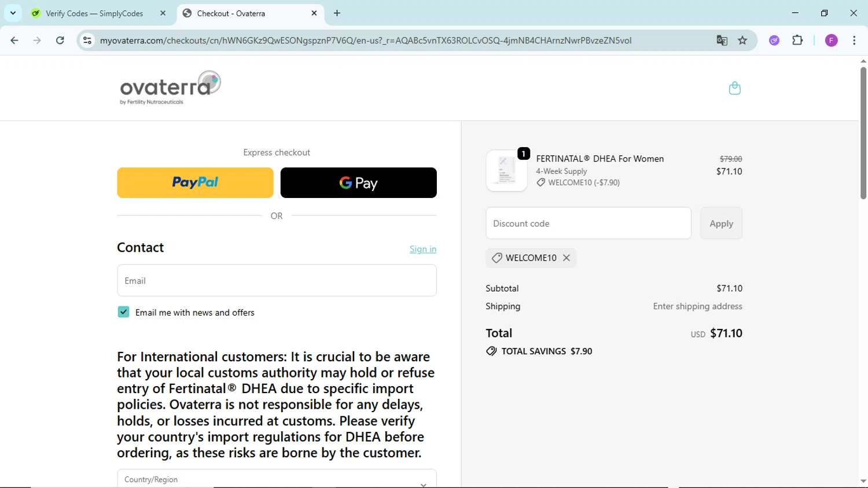Open the shopping bag cart icon
This screenshot has width=868, height=488.
[734, 88]
